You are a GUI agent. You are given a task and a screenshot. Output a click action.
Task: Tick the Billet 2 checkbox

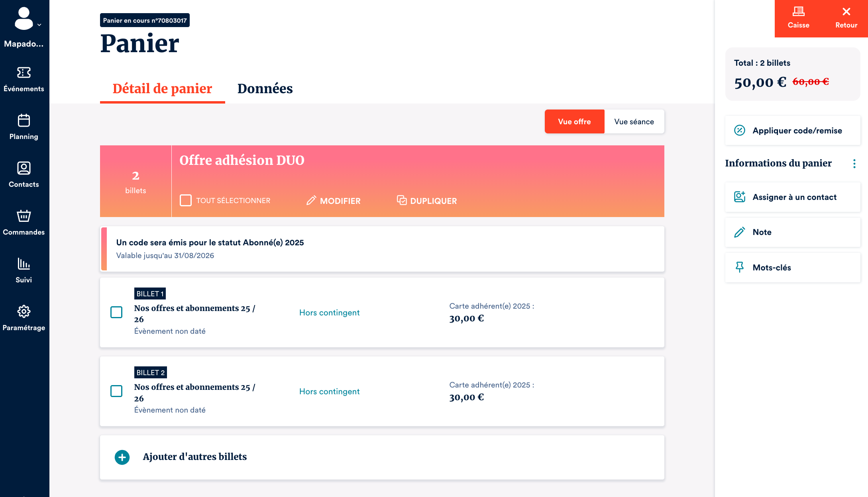click(116, 391)
